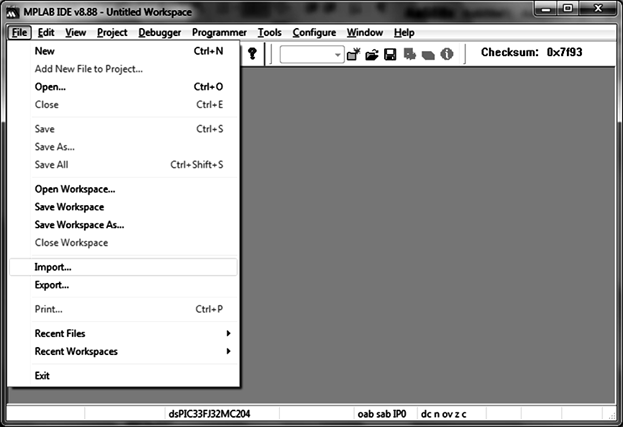This screenshot has width=623, height=427.
Task: Open the Project menu
Action: pyautogui.click(x=112, y=33)
